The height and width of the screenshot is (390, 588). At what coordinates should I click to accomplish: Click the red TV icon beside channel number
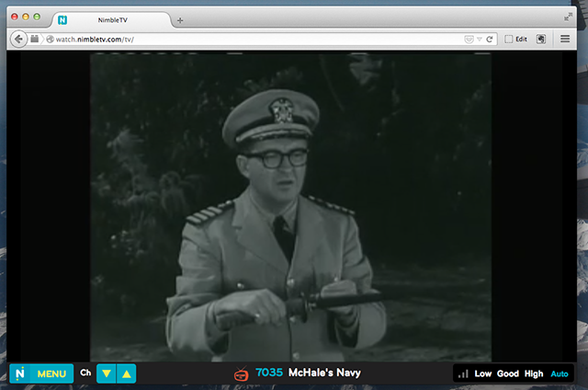pos(242,373)
